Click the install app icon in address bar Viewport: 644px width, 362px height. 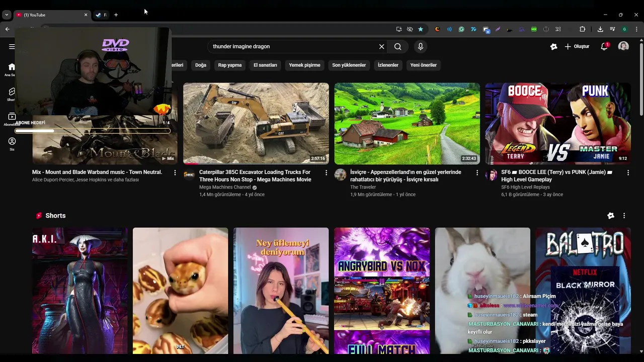(399, 29)
